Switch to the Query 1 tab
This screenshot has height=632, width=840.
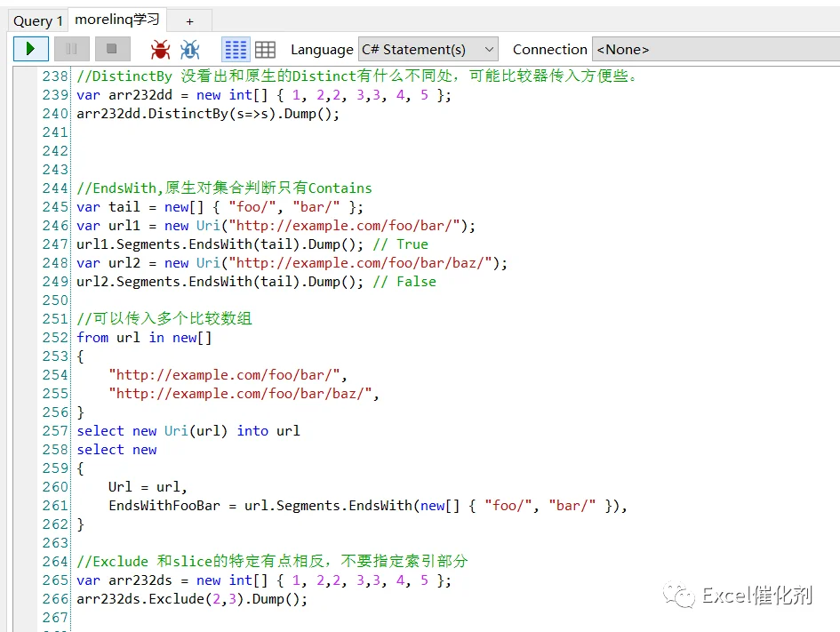38,20
